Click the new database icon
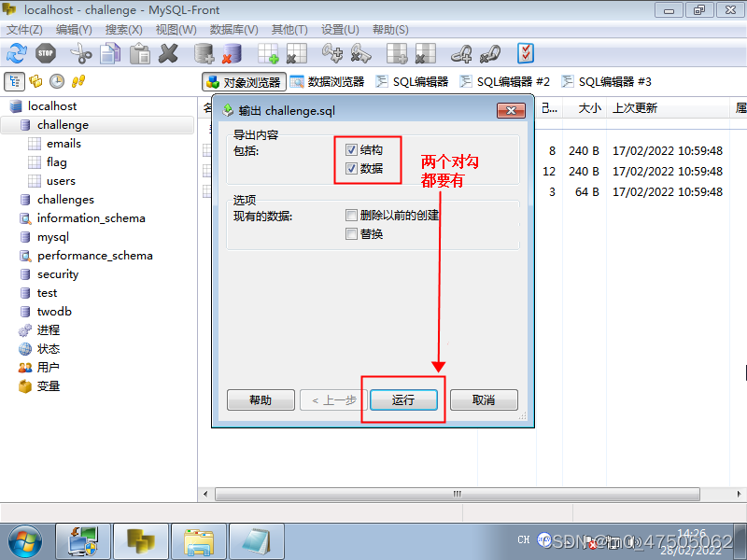The height and width of the screenshot is (560, 747). (204, 53)
